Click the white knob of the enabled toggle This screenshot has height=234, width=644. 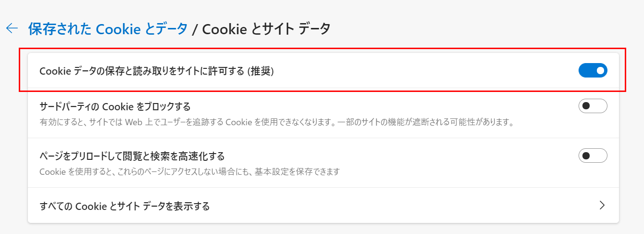tap(600, 71)
